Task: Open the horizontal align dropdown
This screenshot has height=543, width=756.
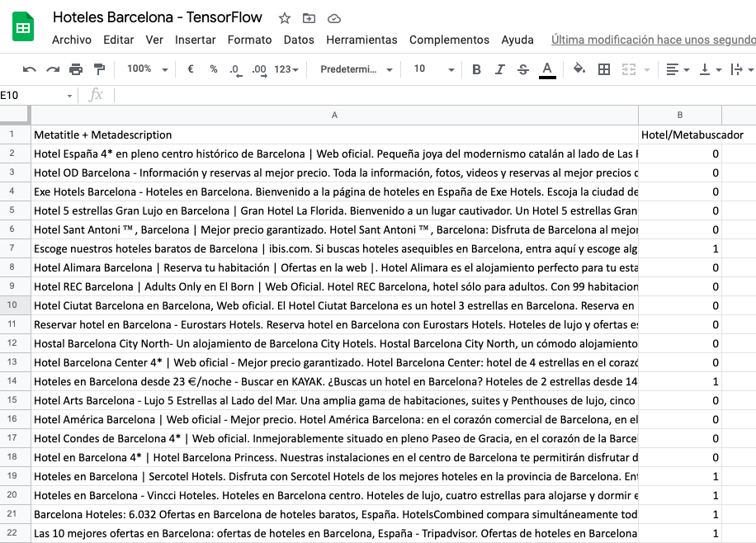Action: point(678,69)
